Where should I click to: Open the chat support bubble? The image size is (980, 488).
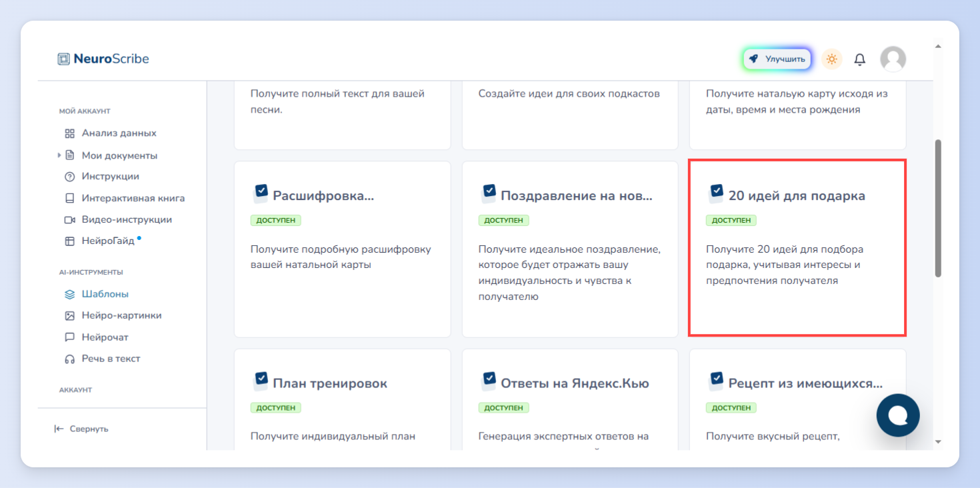(x=898, y=415)
